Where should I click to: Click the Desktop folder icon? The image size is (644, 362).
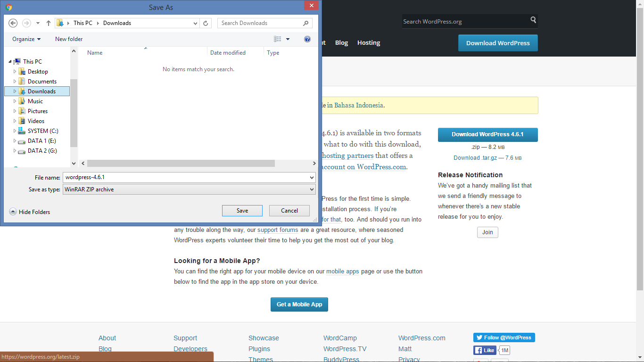point(22,72)
